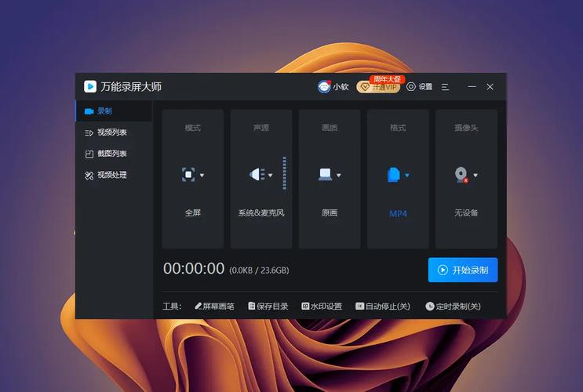This screenshot has width=583, height=392.
Task: Open the hamburger main menu icon
Action: (445, 87)
